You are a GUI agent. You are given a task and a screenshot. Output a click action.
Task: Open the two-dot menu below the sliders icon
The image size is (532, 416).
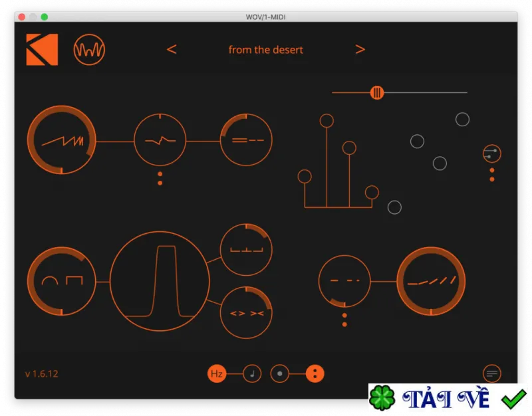click(x=491, y=175)
